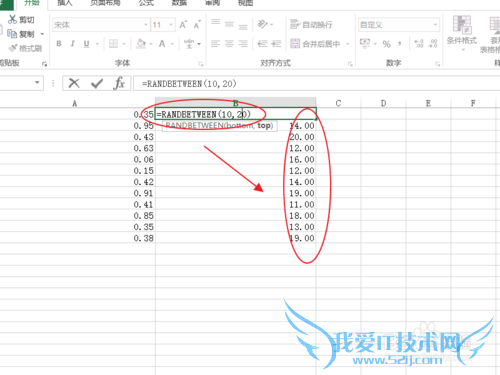Toggle Italic formatting
Viewport: 500px width, 375px height.
pos(73,44)
